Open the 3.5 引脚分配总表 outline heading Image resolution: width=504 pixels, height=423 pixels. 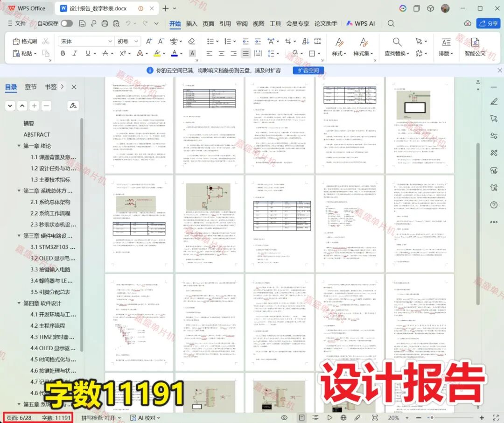50,292
